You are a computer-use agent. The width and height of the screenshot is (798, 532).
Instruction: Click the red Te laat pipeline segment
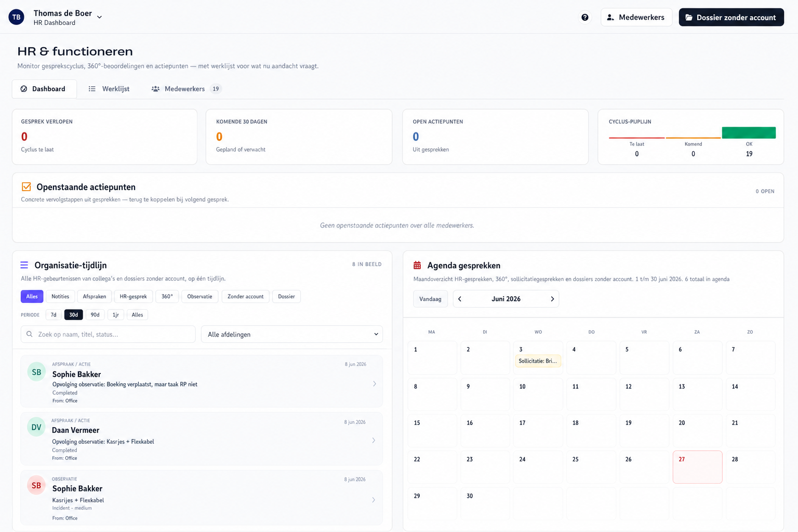[636, 138]
